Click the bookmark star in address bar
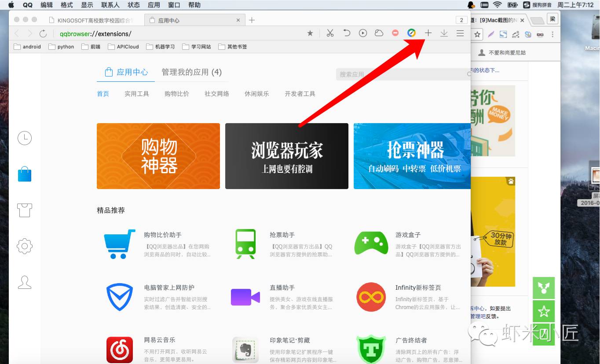The width and height of the screenshot is (600, 364). tap(310, 33)
